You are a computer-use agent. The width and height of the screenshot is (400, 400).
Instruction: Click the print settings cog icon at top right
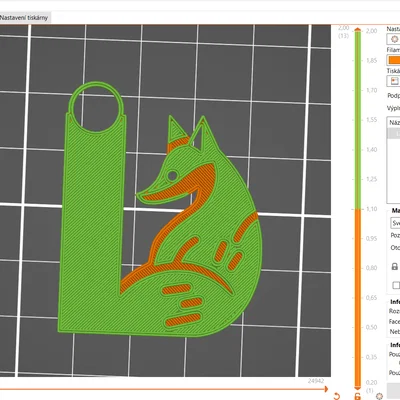click(394, 39)
